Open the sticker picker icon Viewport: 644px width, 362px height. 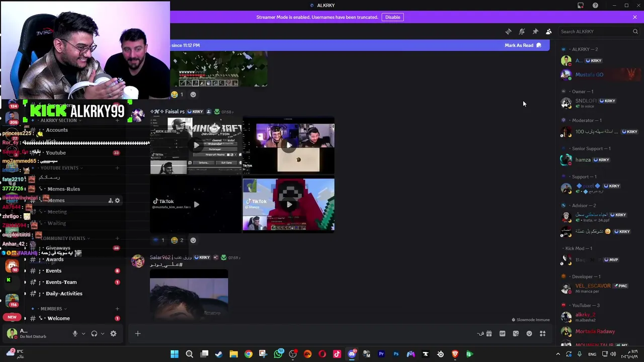pos(516,333)
